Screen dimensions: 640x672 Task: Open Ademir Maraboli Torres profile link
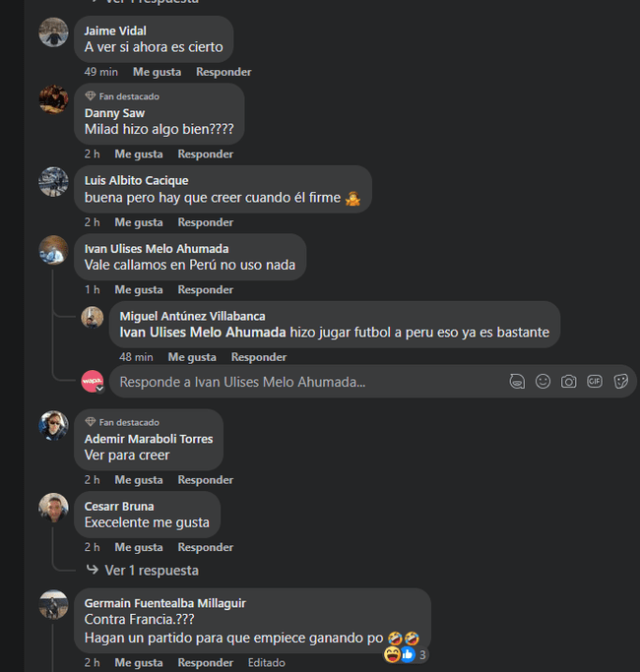(149, 439)
